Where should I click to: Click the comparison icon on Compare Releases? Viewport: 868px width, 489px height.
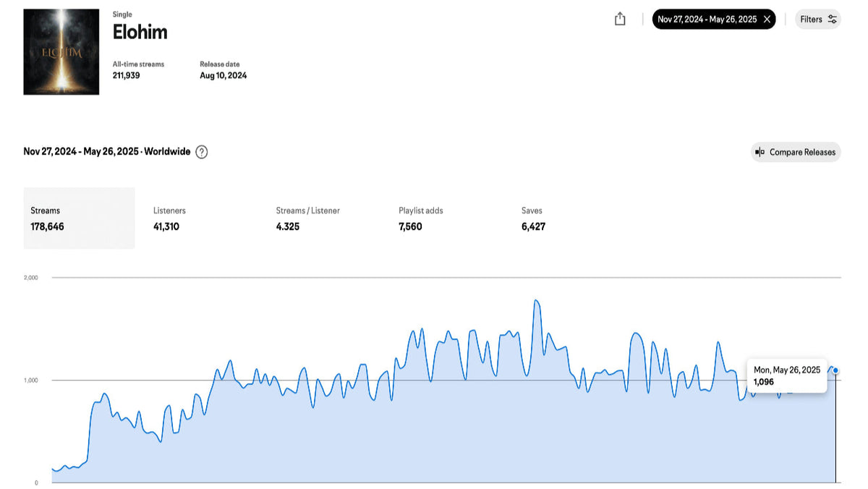point(760,152)
